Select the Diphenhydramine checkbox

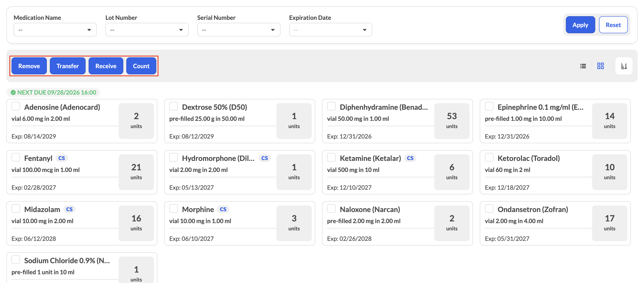click(331, 106)
